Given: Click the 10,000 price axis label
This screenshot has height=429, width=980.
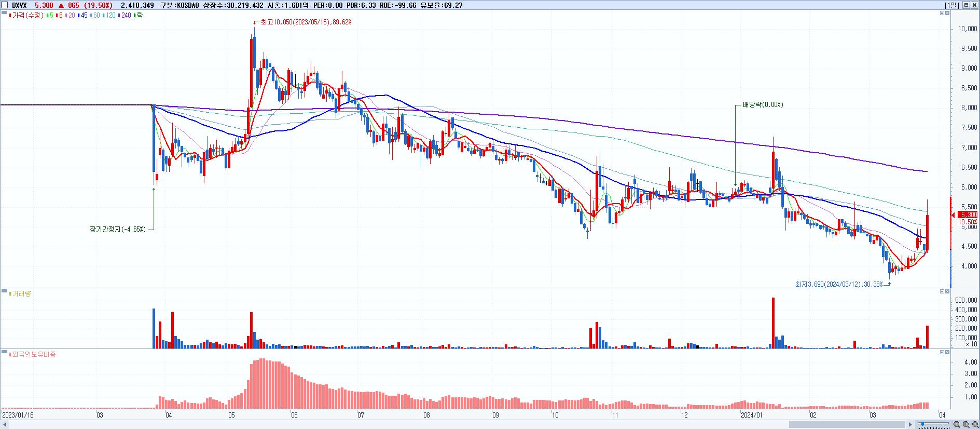Looking at the screenshot, I should 968,29.
